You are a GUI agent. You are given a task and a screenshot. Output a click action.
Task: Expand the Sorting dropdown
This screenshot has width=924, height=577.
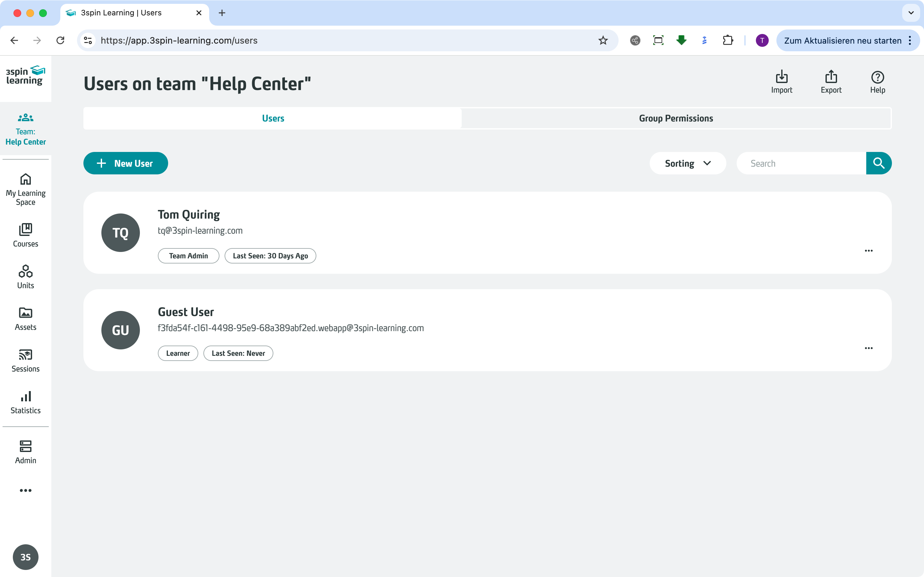(687, 163)
